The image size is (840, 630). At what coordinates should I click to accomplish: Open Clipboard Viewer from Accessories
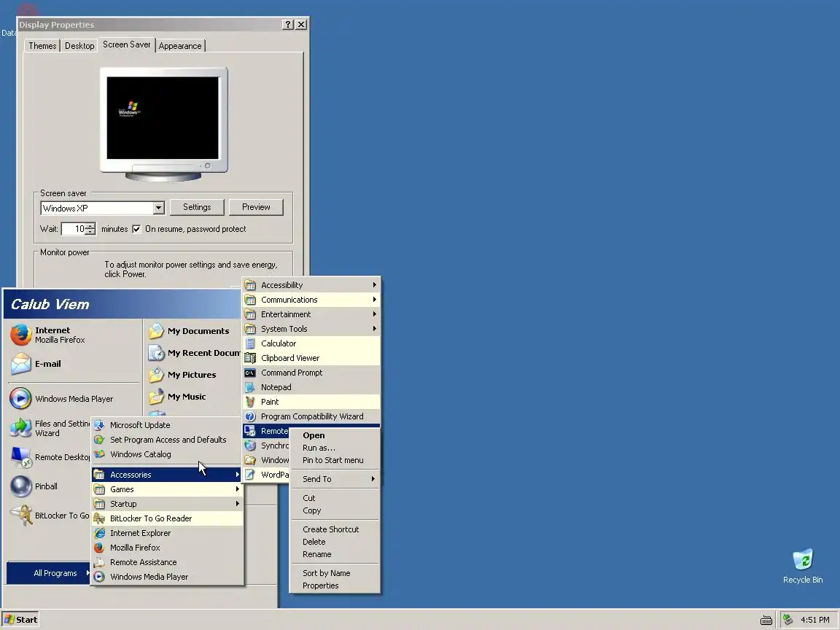coord(311,358)
